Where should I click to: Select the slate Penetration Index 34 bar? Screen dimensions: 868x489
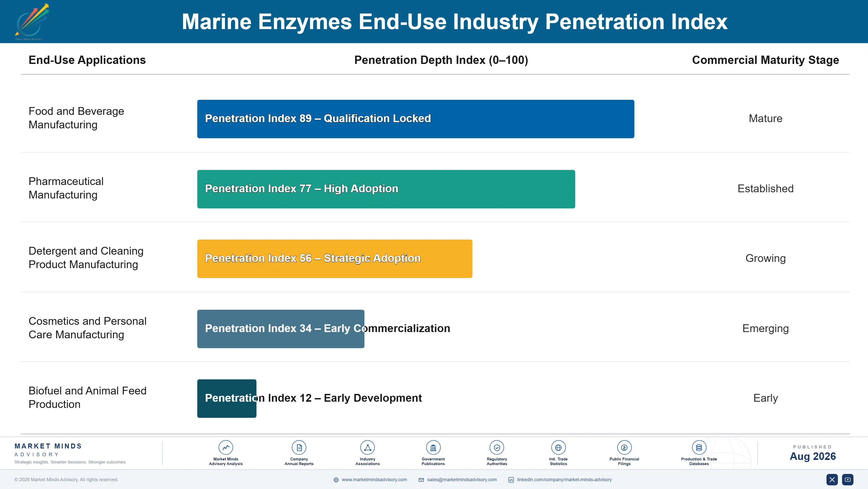click(x=281, y=329)
